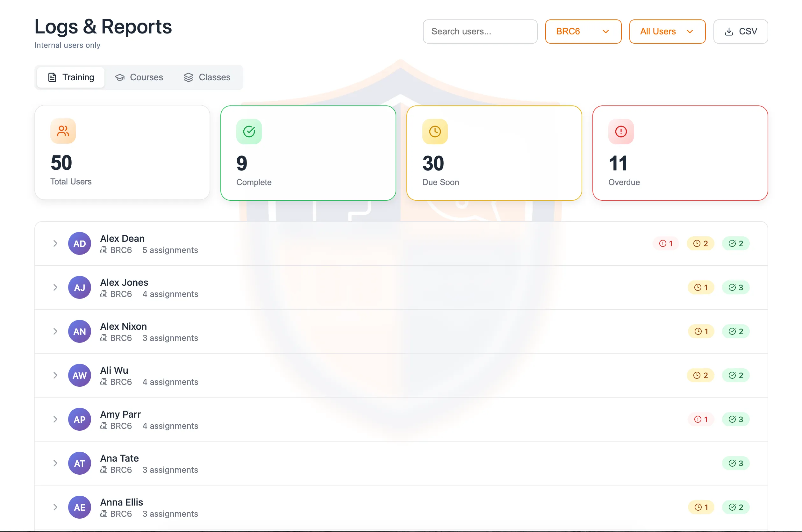Click Alex Dean's AD avatar
Image resolution: width=802 pixels, height=532 pixels.
79,244
